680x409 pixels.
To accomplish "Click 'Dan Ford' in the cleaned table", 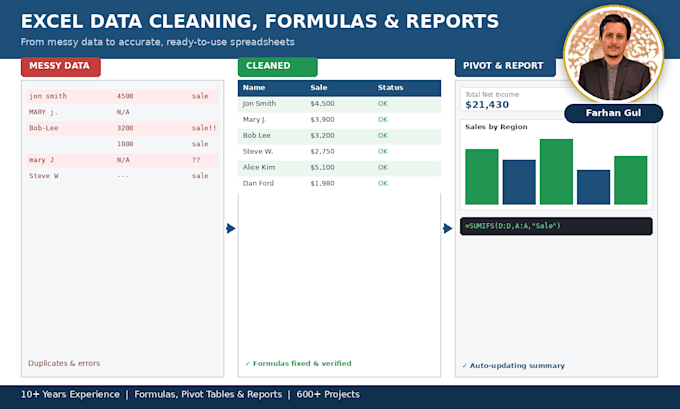I will (258, 183).
